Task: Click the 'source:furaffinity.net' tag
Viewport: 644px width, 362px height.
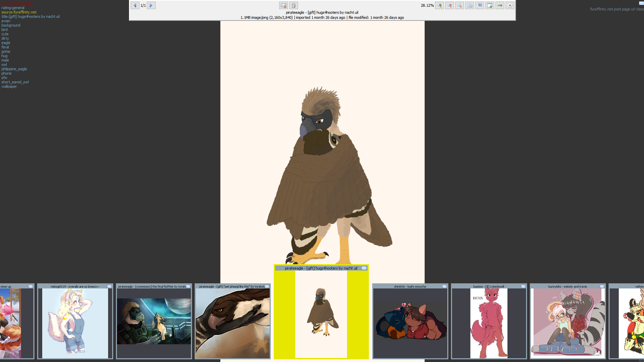Action: pyautogui.click(x=19, y=12)
